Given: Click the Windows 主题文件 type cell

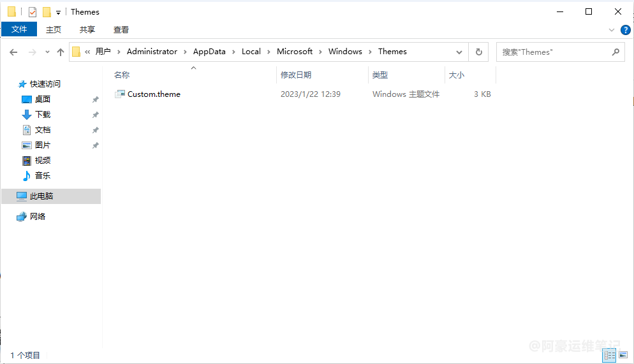Looking at the screenshot, I should pyautogui.click(x=406, y=94).
